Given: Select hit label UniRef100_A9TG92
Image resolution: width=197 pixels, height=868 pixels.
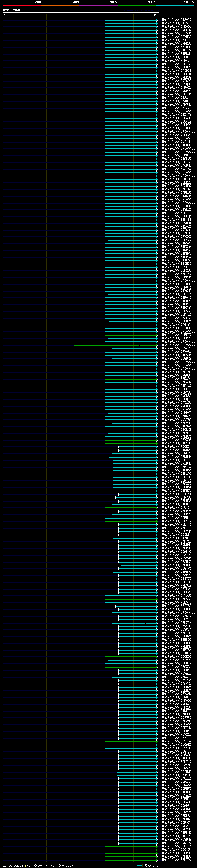Looking at the screenshot, I should tap(176, 81).
